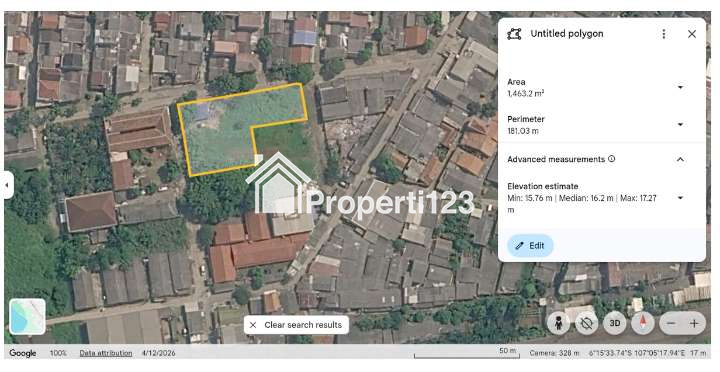Click the 100% loading indicator

(58, 353)
